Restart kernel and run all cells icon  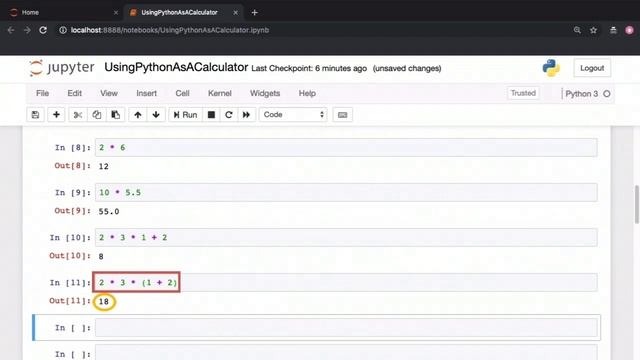click(x=246, y=115)
